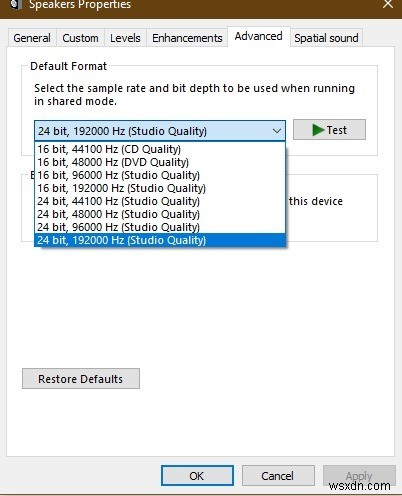
Task: Click the speaker icon in title bar
Action: pos(16,4)
